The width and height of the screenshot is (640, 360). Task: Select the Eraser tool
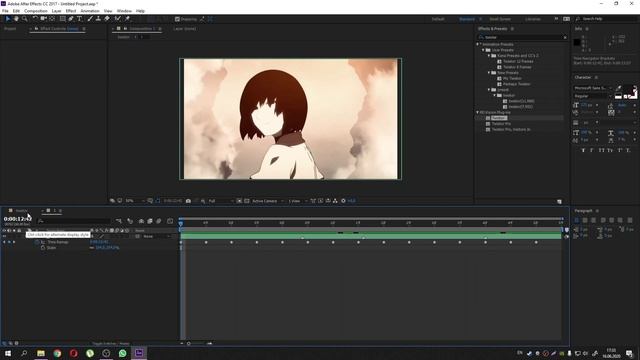tap(107, 19)
